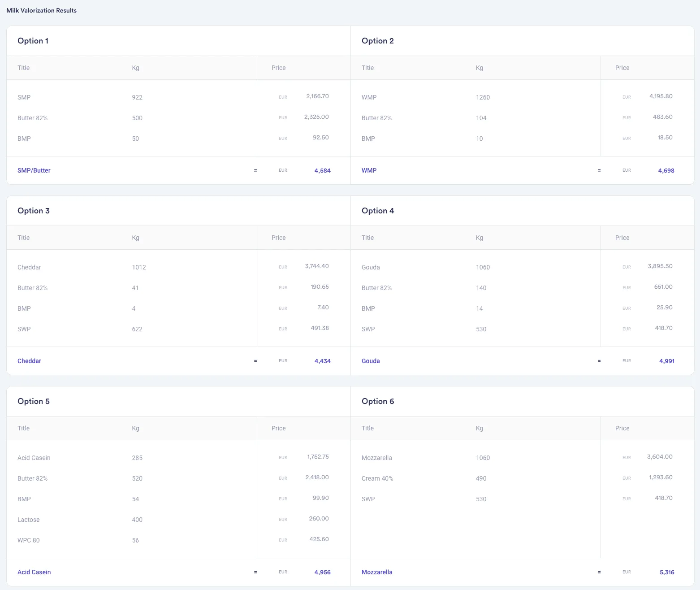
Task: Click the 92.50 price value
Action: (x=321, y=138)
